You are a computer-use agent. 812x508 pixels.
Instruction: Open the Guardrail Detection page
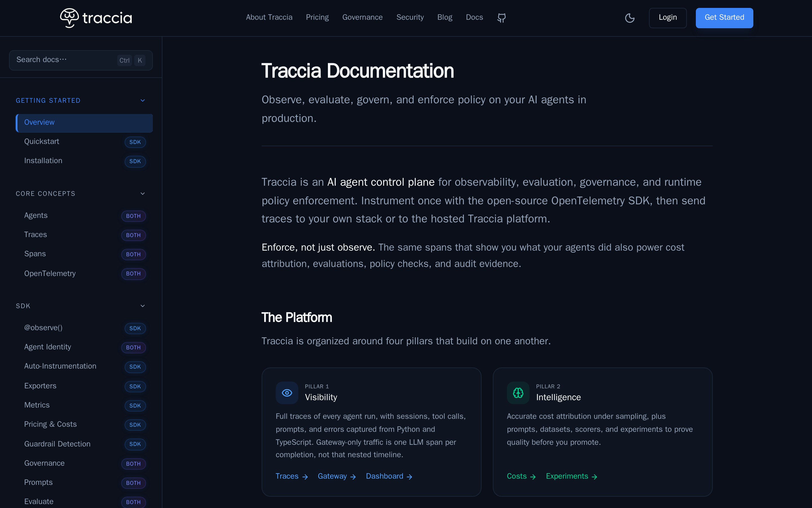click(x=84, y=444)
